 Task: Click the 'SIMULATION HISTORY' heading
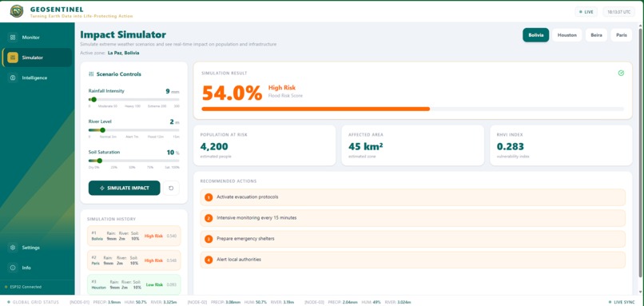[111, 220]
